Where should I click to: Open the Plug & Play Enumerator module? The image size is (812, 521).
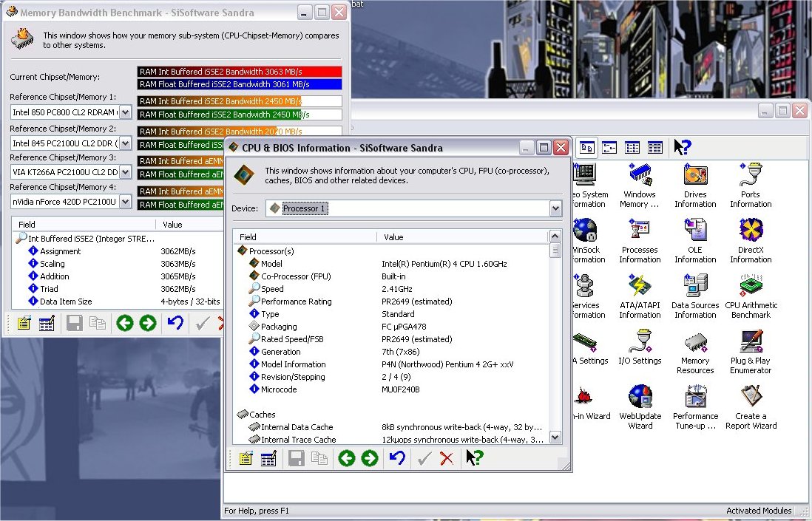tap(751, 352)
